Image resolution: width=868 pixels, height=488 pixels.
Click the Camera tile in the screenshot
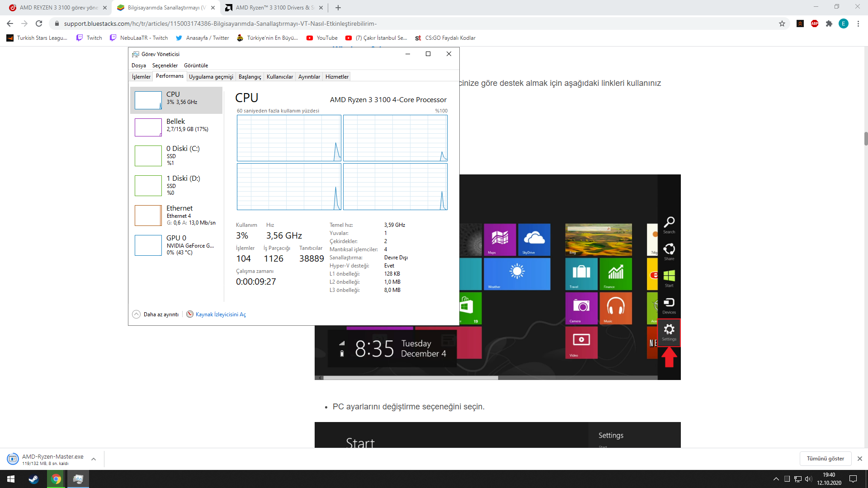pos(581,308)
